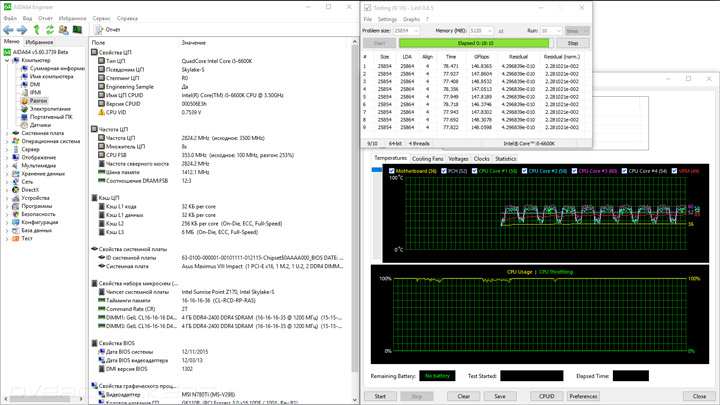Open the Memory (MiB) dropdown
The image size is (720, 405).
(481, 31)
